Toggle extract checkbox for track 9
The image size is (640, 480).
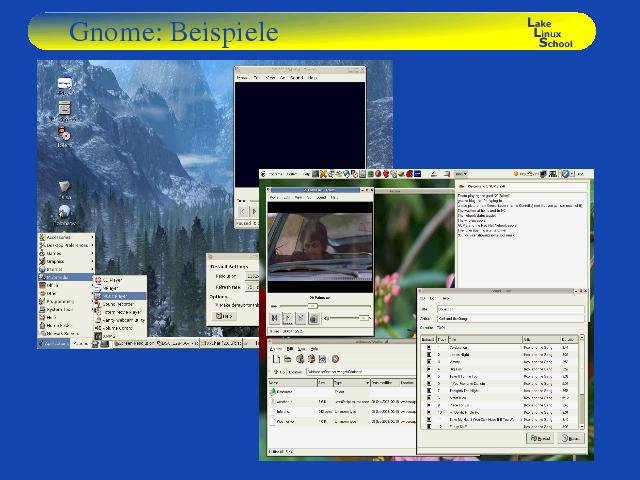(429, 405)
